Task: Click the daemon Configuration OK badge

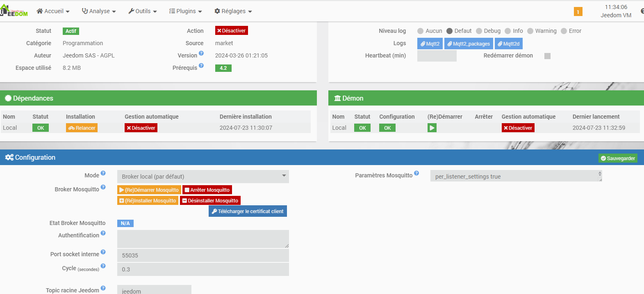Action: tap(387, 128)
